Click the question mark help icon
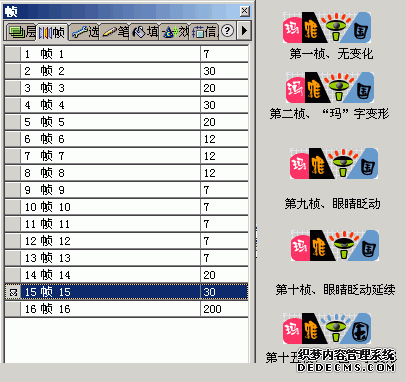Image resolution: width=406 pixels, height=382 pixels. pyautogui.click(x=227, y=31)
